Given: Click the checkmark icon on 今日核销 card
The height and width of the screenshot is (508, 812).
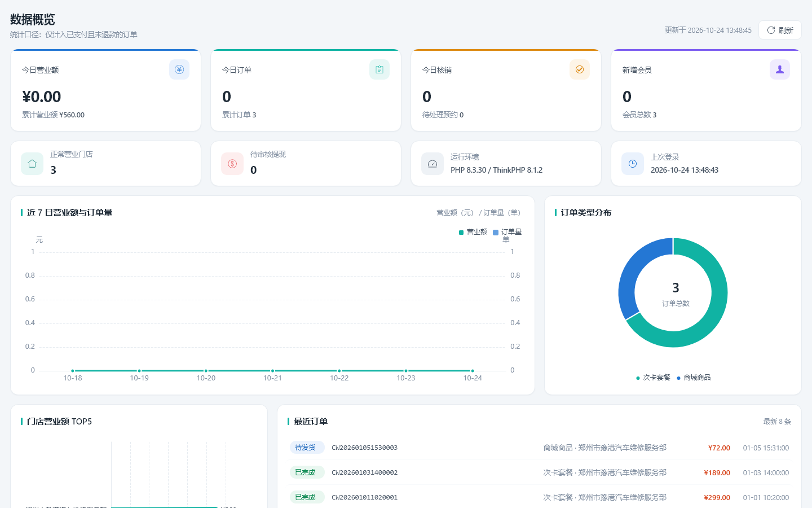Looking at the screenshot, I should pyautogui.click(x=580, y=69).
